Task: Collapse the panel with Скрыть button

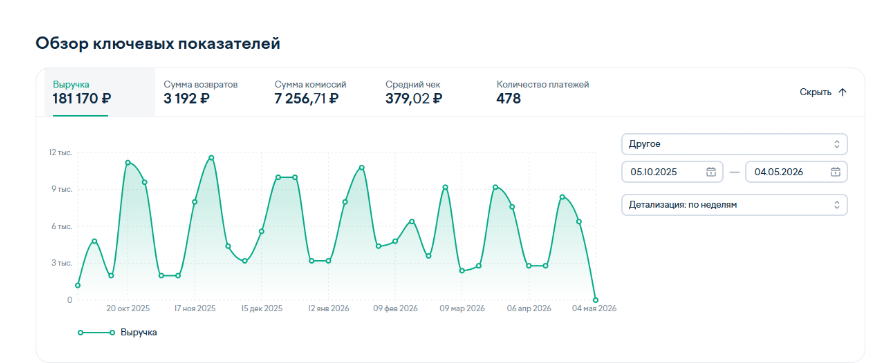Action: (823, 92)
